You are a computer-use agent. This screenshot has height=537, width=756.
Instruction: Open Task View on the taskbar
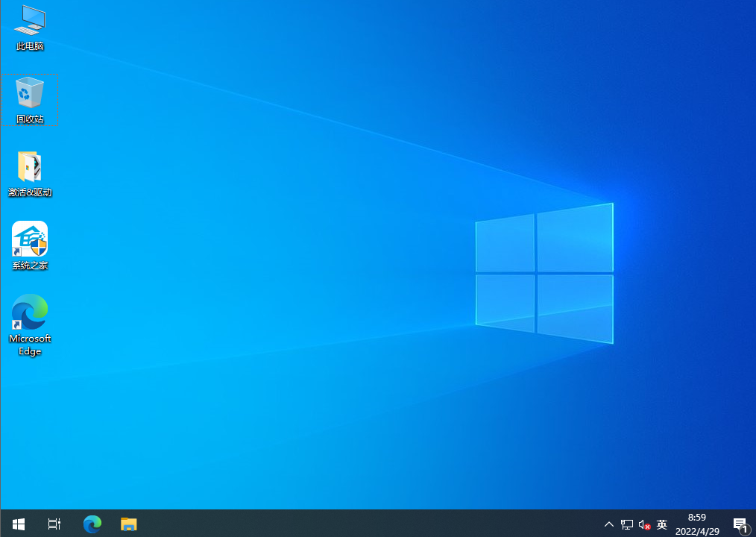(x=54, y=524)
